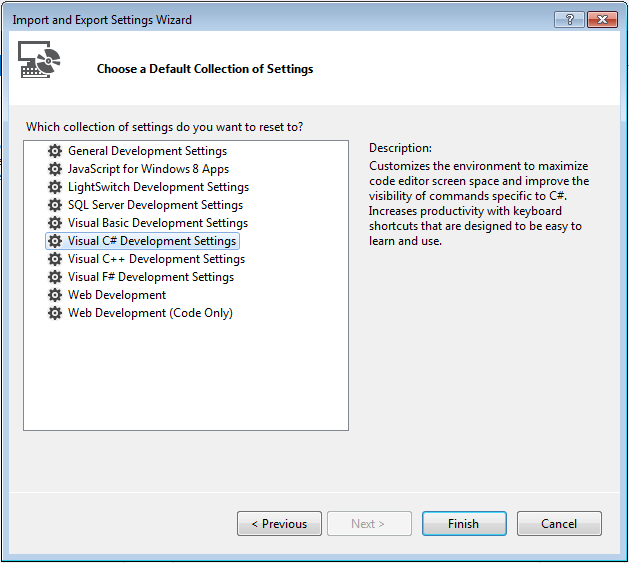Select LightSwitch Development Settings
The image size is (629, 563).
coord(158,187)
